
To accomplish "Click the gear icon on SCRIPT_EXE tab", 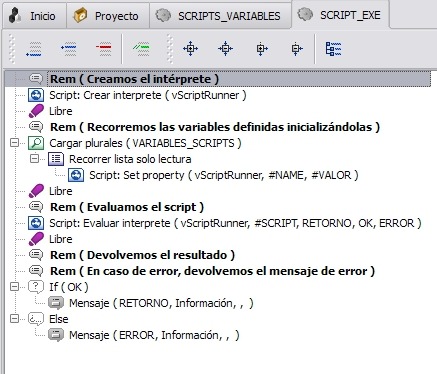I will click(x=305, y=14).
